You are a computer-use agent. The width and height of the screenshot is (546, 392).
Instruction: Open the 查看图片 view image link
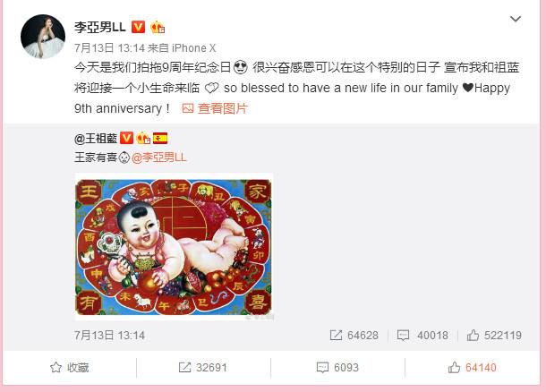click(215, 108)
